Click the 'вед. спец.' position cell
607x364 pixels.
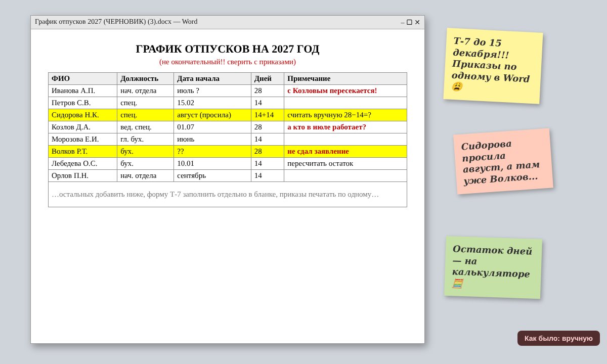pos(146,127)
